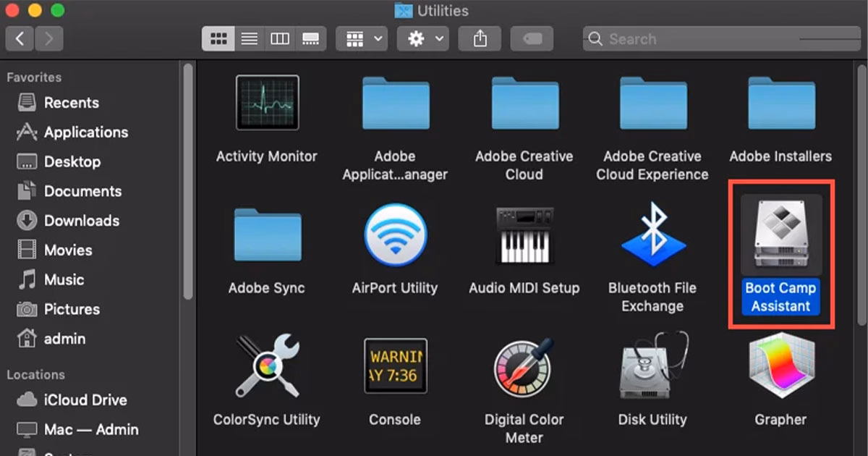Image resolution: width=868 pixels, height=456 pixels.
Task: Minimize the Utilities window
Action: coord(35,11)
